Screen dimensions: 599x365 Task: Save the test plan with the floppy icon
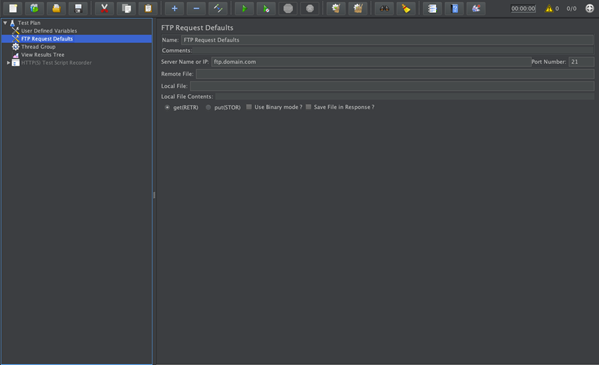point(78,8)
